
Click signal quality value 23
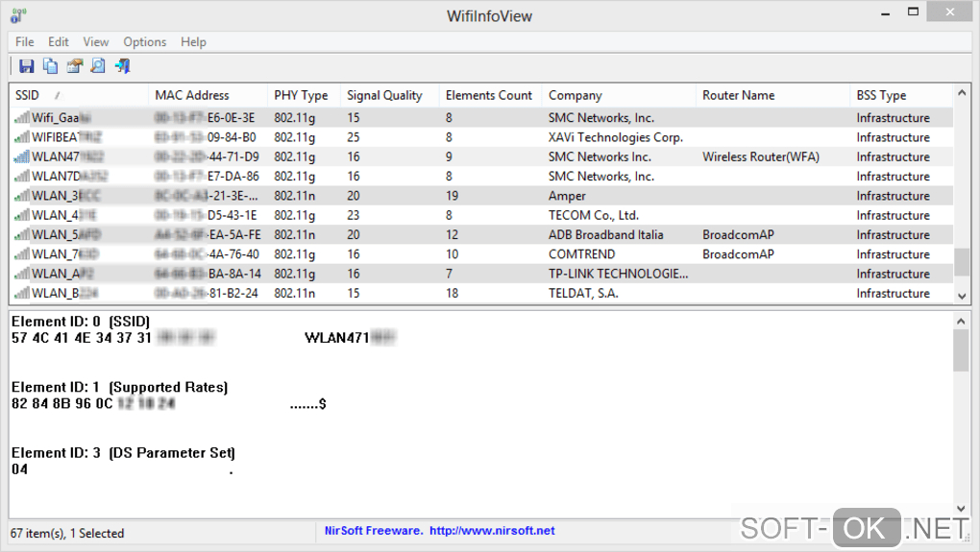point(354,215)
